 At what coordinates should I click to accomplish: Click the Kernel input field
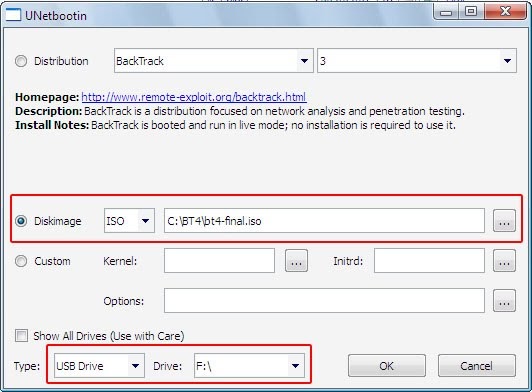pyautogui.click(x=220, y=261)
